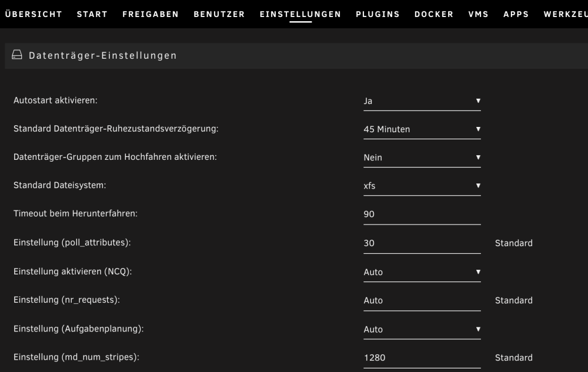The height and width of the screenshot is (372, 588).
Task: Click Standard next to nr_requests
Action: (x=514, y=301)
